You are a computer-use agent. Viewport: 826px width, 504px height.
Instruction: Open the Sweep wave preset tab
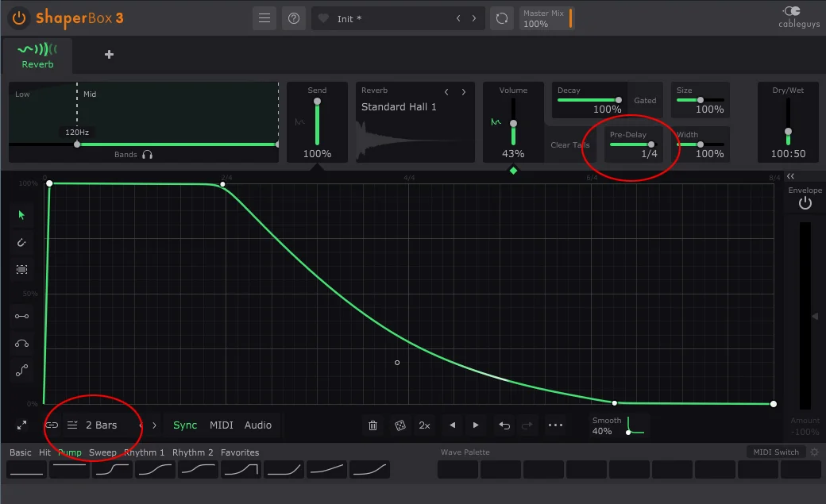point(102,452)
